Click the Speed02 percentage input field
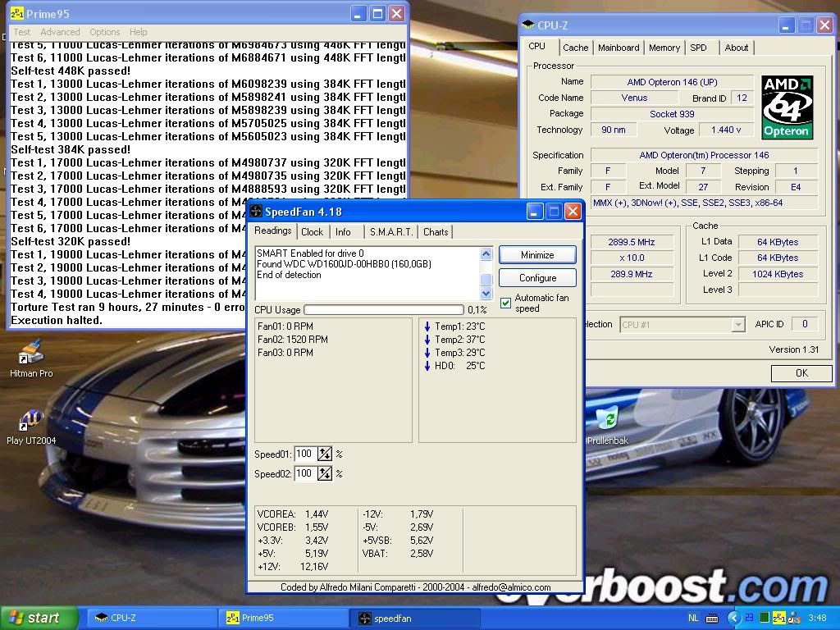 (305, 473)
